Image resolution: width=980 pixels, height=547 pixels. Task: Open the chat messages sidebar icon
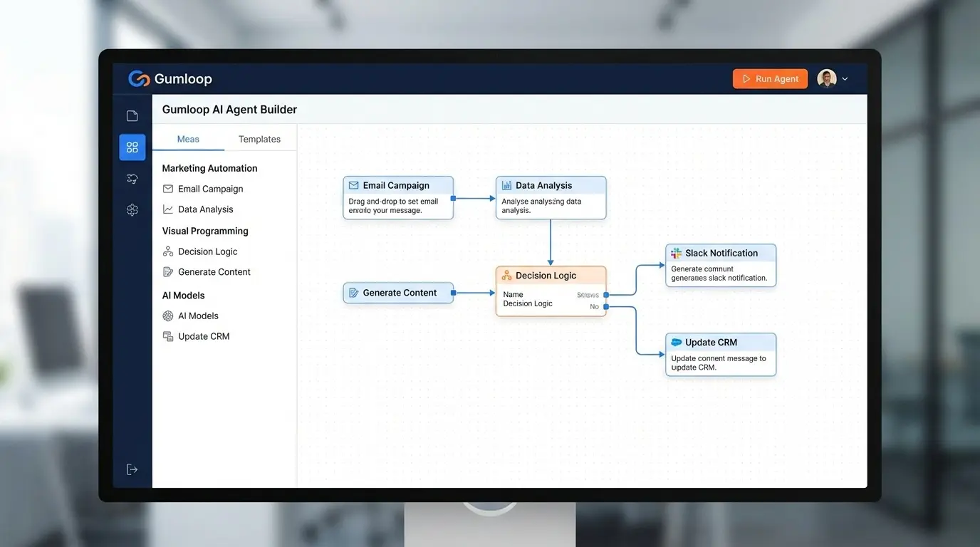(x=132, y=179)
